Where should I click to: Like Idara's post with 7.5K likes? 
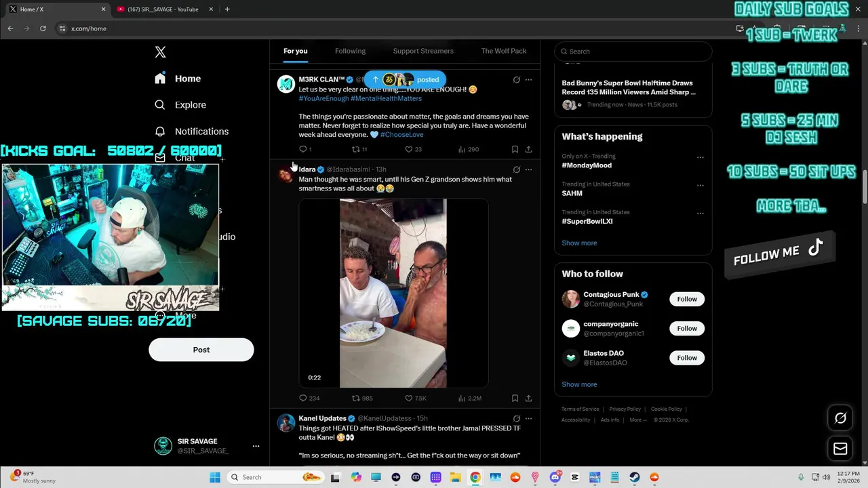[x=415, y=399]
